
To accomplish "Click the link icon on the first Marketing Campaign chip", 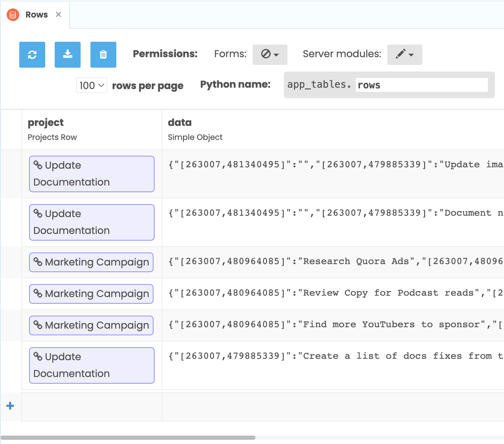I will point(38,262).
